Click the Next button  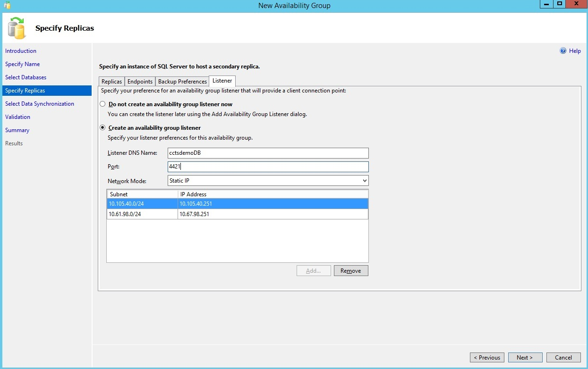pos(525,358)
